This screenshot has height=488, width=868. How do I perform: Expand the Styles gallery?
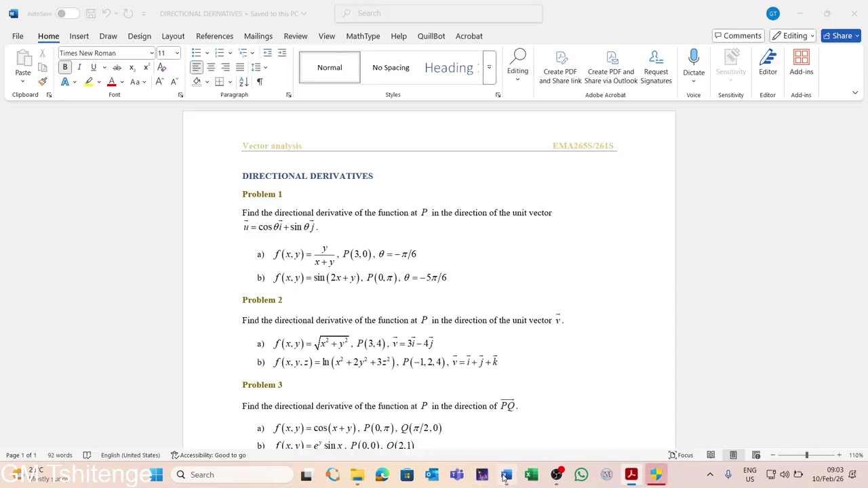point(489,67)
